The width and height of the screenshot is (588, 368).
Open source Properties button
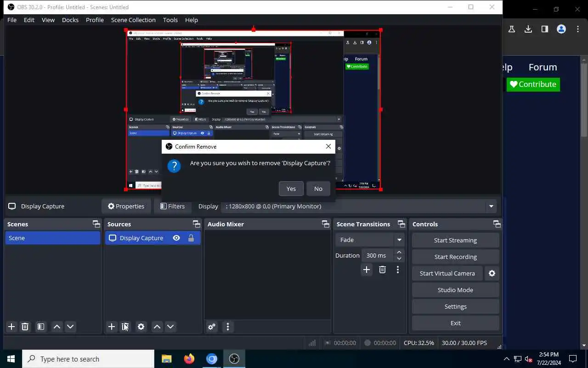(x=126, y=206)
